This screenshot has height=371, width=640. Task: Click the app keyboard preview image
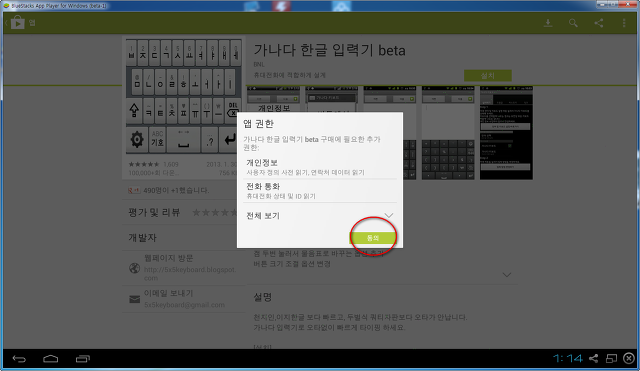tap(184, 96)
